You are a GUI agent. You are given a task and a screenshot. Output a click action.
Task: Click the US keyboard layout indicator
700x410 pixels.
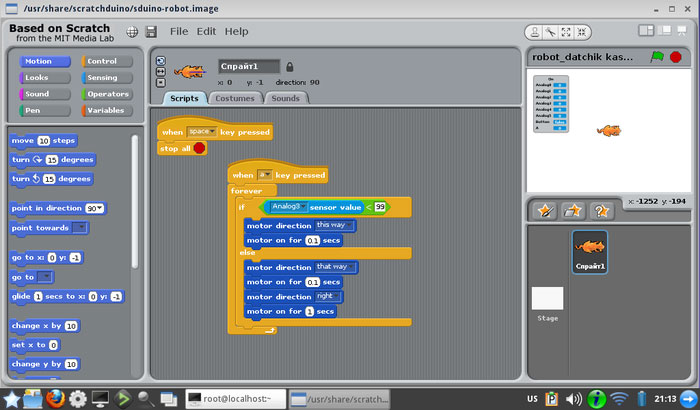[x=532, y=399]
